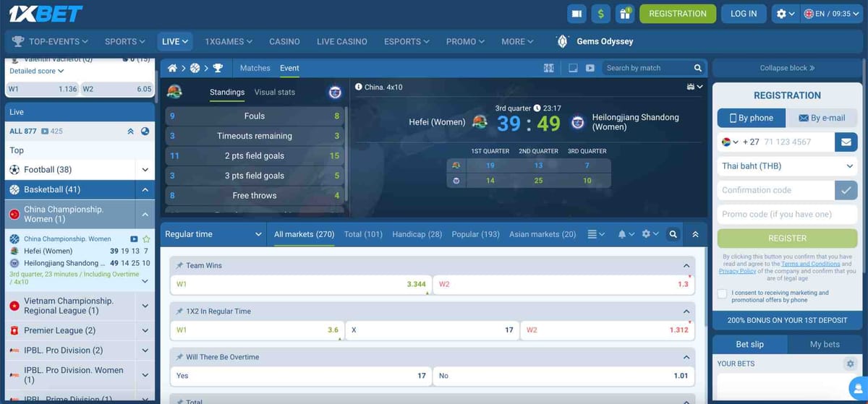The width and height of the screenshot is (868, 404).
Task: Open the dollar payments icon in header
Action: [x=600, y=13]
